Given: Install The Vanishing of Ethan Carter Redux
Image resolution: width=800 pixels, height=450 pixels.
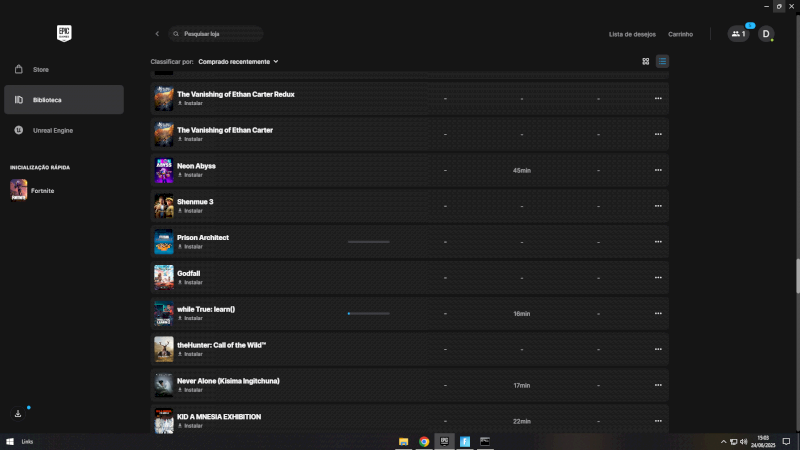Looking at the screenshot, I should (x=190, y=103).
